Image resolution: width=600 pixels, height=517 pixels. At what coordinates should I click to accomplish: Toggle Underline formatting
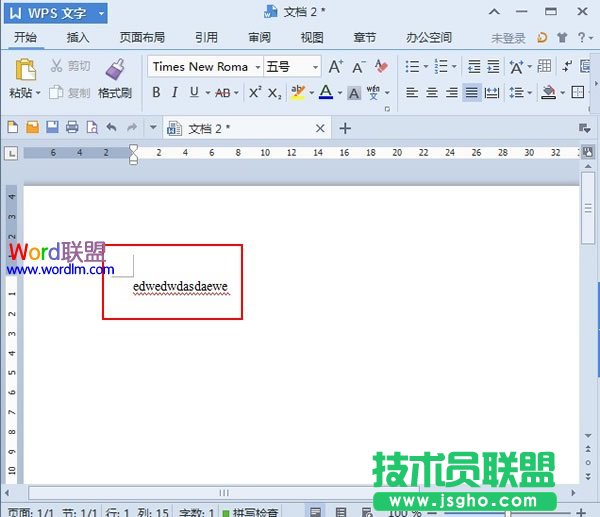click(194, 92)
